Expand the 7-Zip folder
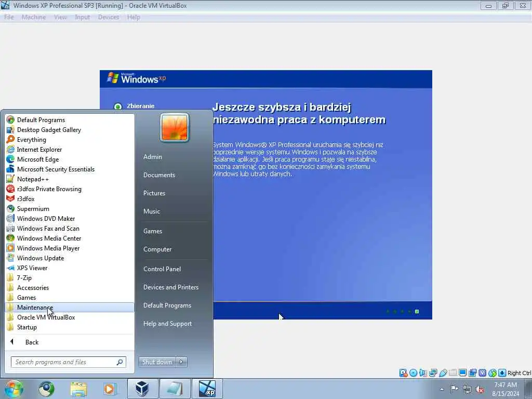Viewport: 532px width, 399px height. pyautogui.click(x=70, y=277)
